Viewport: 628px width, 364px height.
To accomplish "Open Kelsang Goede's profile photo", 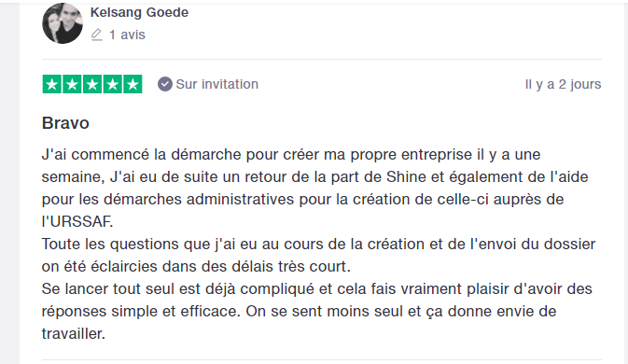I will point(63,23).
